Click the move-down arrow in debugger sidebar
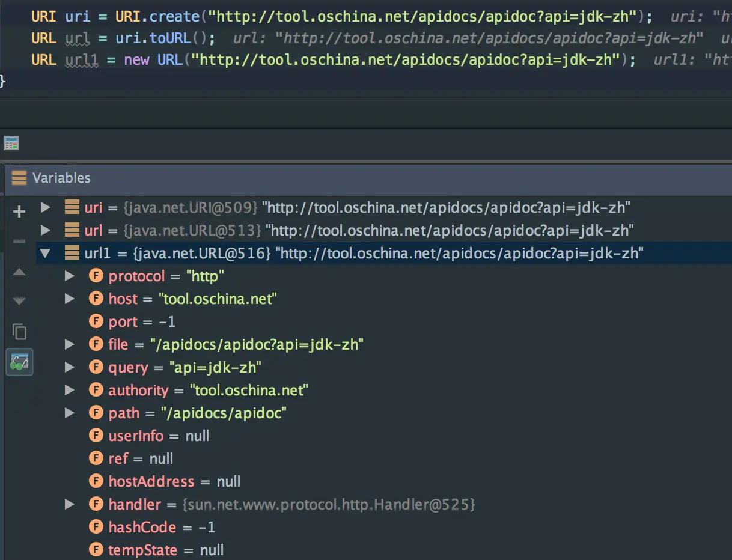This screenshot has height=560, width=732. (x=19, y=300)
